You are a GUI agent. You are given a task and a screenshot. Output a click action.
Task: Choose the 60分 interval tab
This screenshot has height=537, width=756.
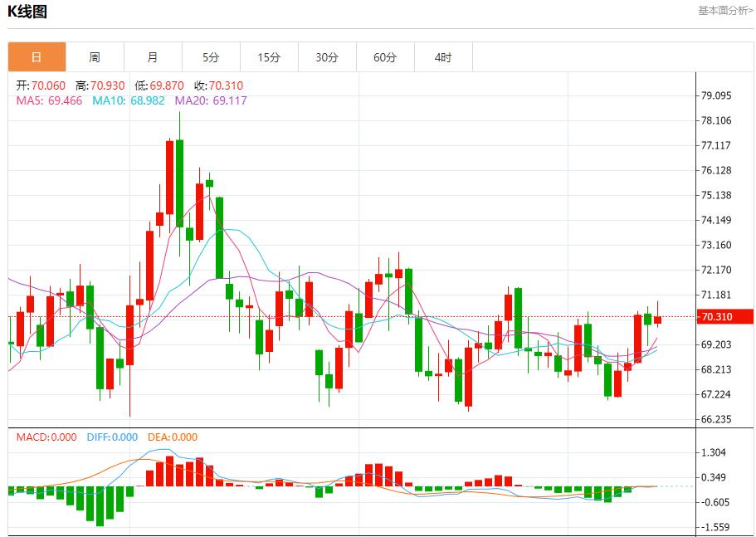point(385,57)
